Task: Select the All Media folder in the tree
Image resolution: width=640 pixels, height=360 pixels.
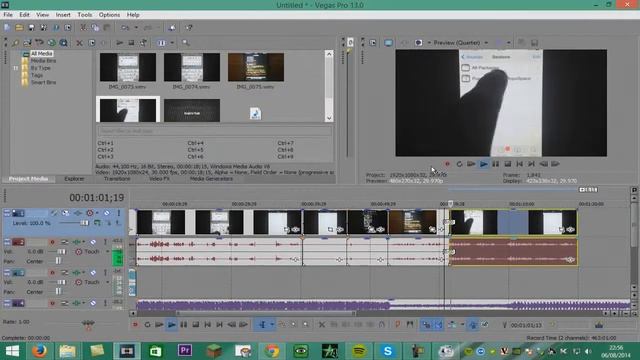Action: 42,53
